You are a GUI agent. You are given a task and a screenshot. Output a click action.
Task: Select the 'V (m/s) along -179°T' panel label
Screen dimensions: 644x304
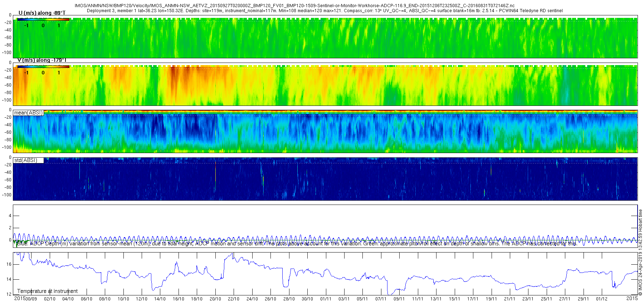42,60
